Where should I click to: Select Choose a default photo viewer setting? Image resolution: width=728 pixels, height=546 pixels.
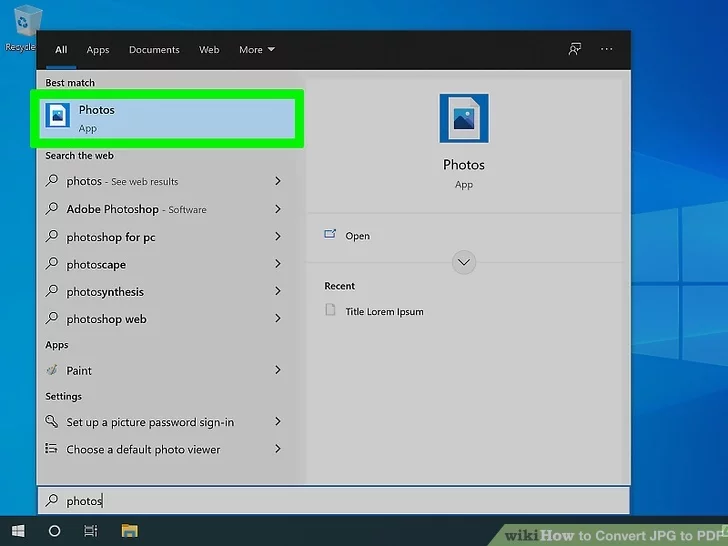143,450
